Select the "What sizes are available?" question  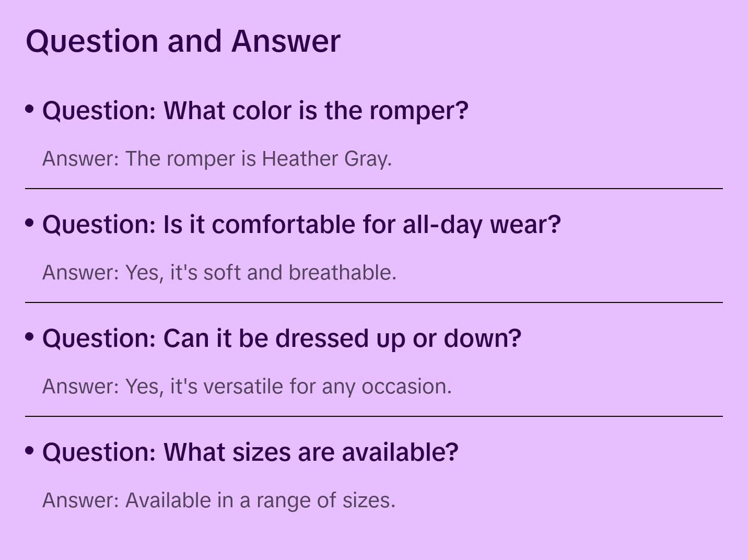(x=250, y=452)
